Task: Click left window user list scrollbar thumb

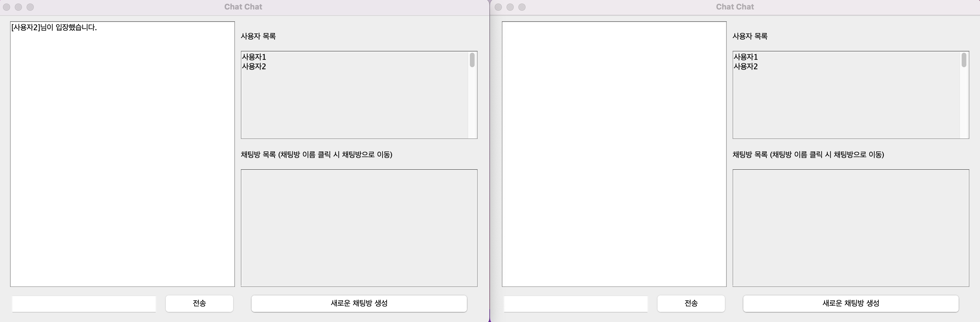Action: coord(472,60)
